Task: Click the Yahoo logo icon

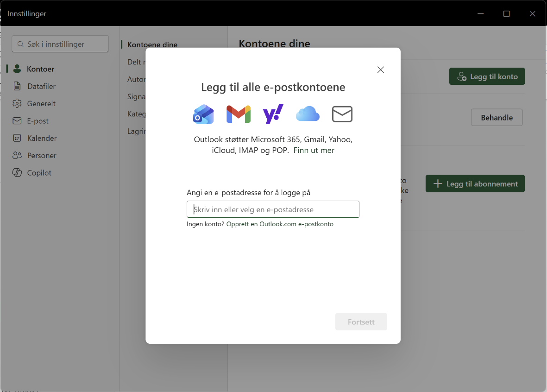Action: 273,114
